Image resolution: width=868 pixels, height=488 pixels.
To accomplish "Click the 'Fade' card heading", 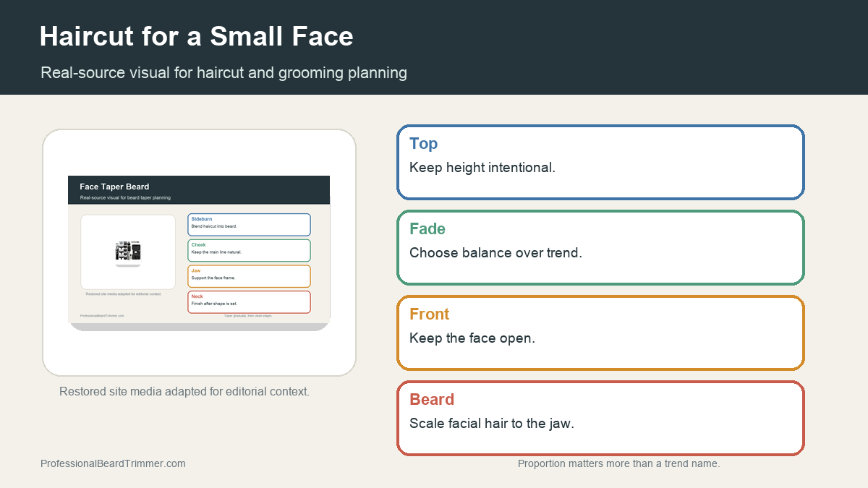I will tap(427, 228).
